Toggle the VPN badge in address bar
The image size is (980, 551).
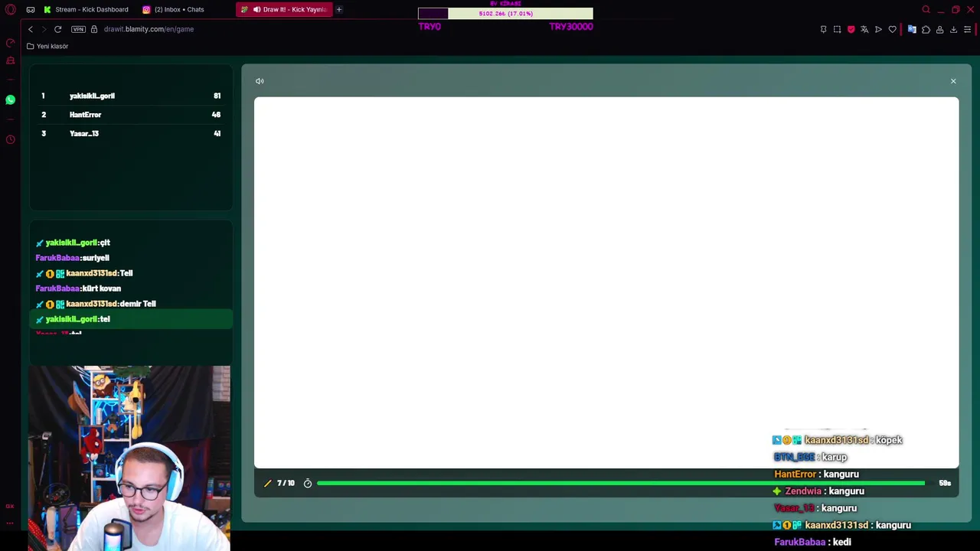pos(78,29)
